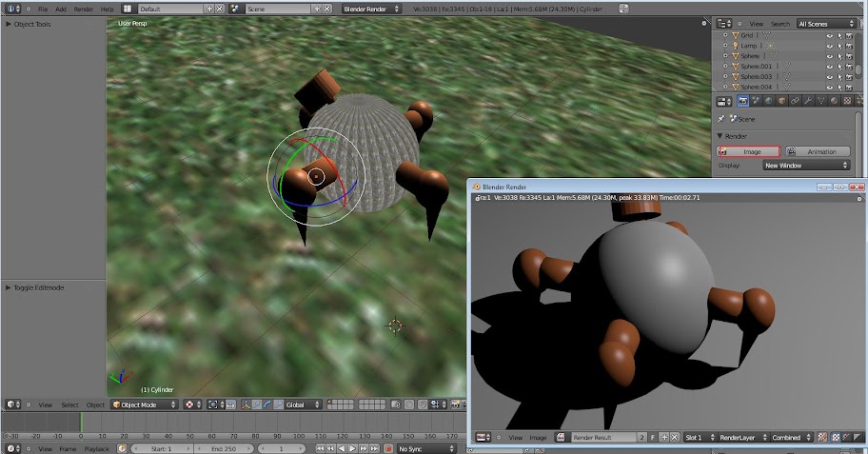Click the timeline editor type icon
The width and height of the screenshot is (868, 454).
point(12,448)
